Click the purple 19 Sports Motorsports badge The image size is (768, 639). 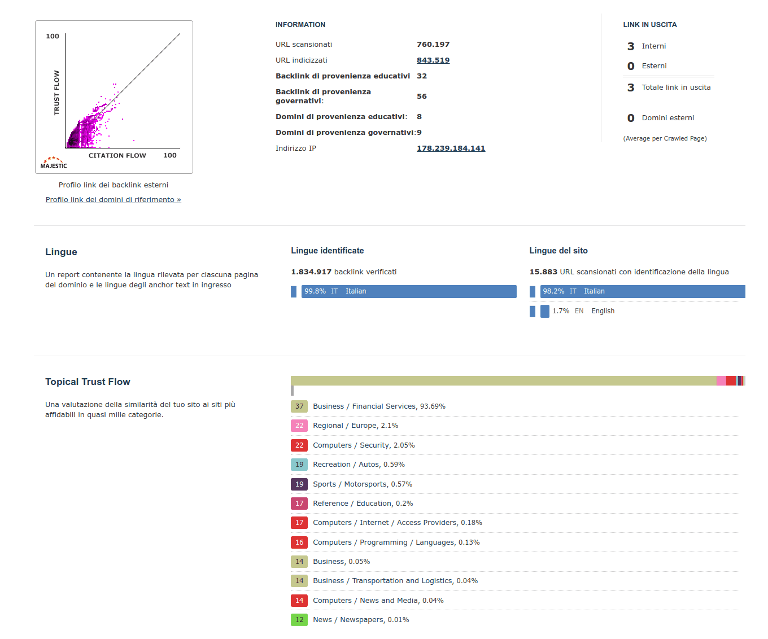[299, 484]
